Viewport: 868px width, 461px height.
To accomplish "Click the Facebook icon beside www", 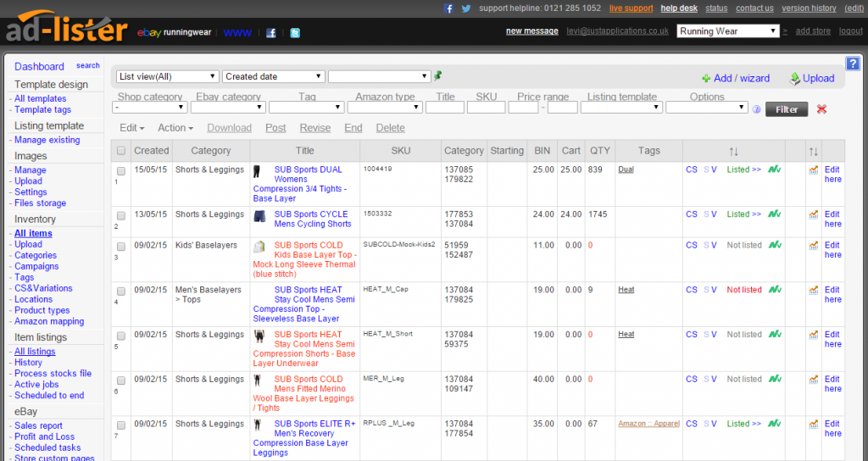I will (270, 33).
